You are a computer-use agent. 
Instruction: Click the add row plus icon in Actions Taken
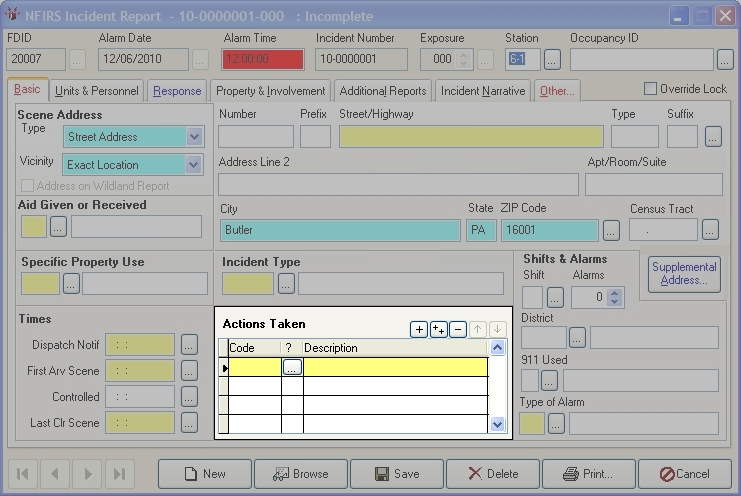point(420,329)
